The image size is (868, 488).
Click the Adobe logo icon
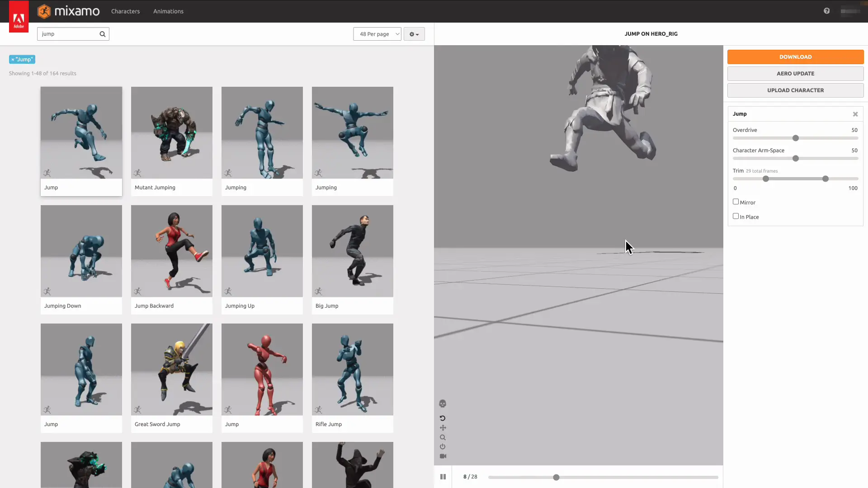(19, 17)
